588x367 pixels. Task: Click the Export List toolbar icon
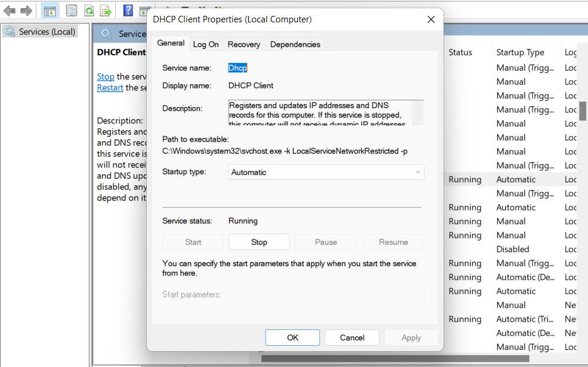pos(105,10)
